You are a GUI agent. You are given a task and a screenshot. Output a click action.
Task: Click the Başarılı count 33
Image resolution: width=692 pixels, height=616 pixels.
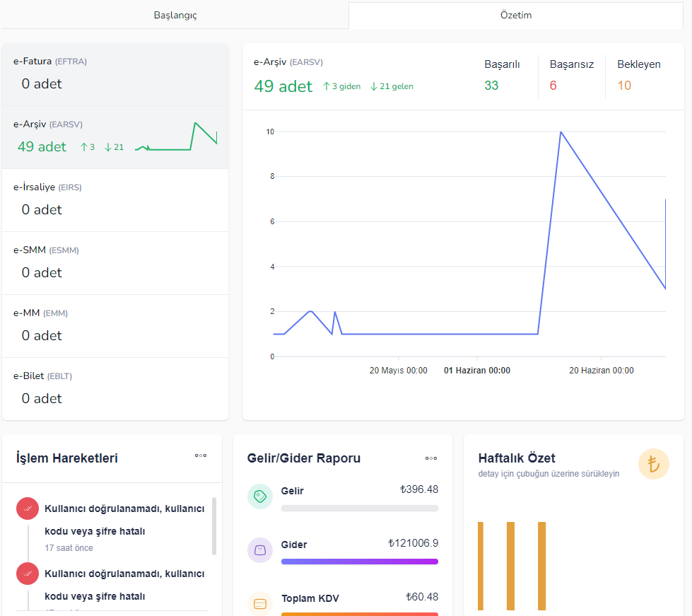(491, 86)
